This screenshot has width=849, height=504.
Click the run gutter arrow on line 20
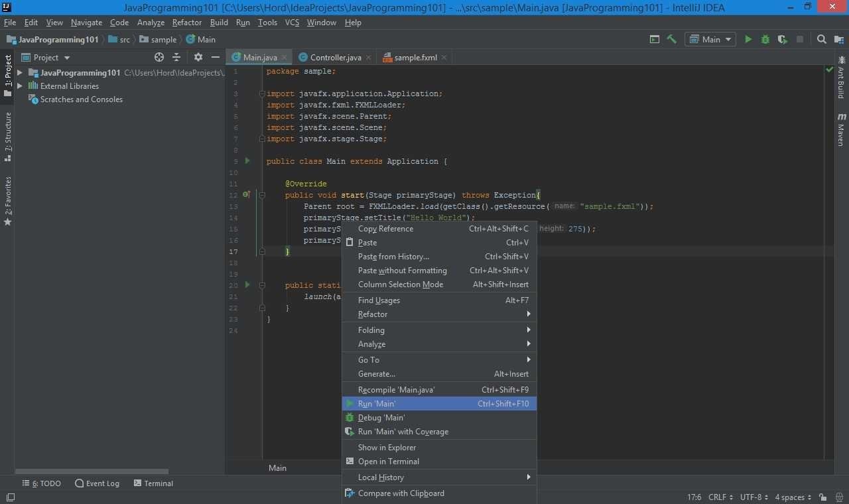click(x=247, y=285)
